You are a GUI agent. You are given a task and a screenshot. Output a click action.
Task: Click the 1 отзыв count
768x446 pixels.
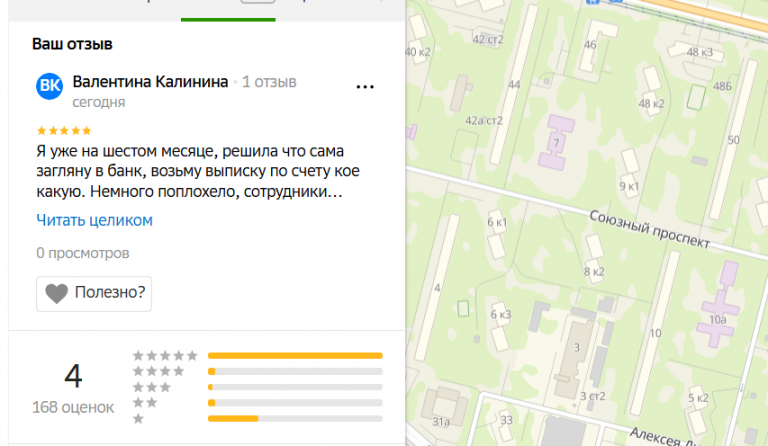point(269,82)
